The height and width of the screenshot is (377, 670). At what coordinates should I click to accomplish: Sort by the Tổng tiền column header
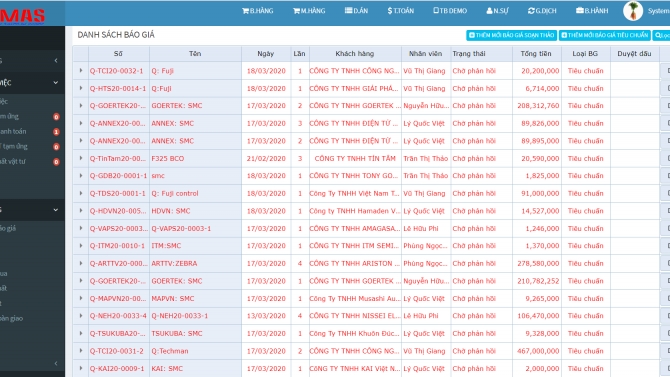point(536,53)
